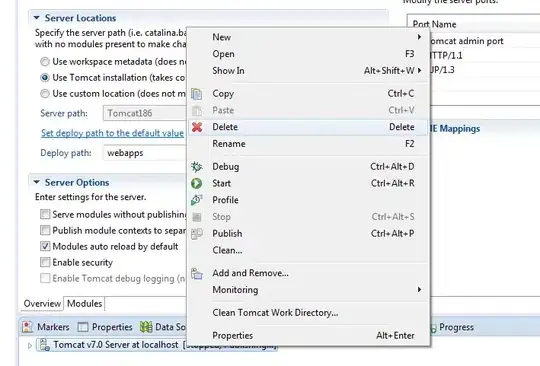The image size is (540, 366).
Task: Click the Deploy path webapps field
Action: tap(145, 153)
